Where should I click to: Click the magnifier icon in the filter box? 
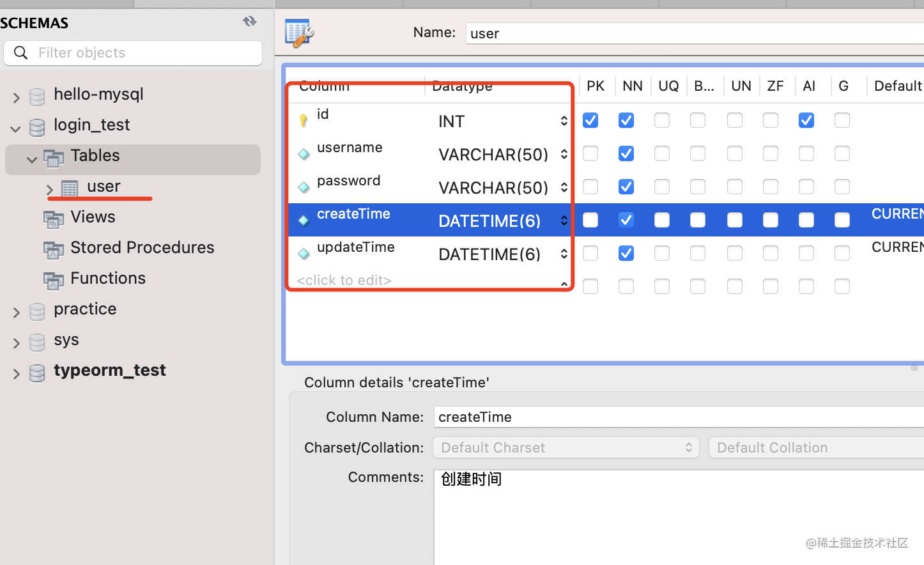coord(21,52)
